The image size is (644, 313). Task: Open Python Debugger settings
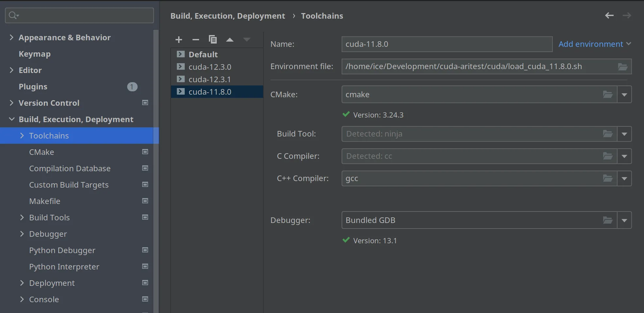click(62, 250)
